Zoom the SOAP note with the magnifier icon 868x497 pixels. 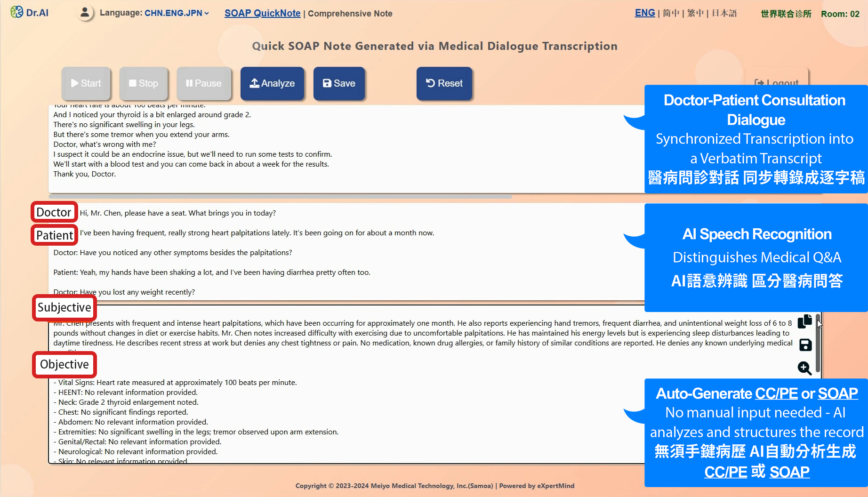804,368
